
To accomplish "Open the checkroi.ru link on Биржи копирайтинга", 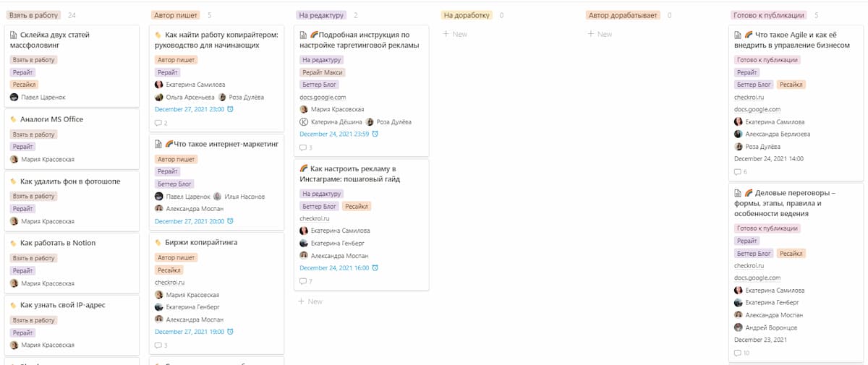I will coord(170,283).
